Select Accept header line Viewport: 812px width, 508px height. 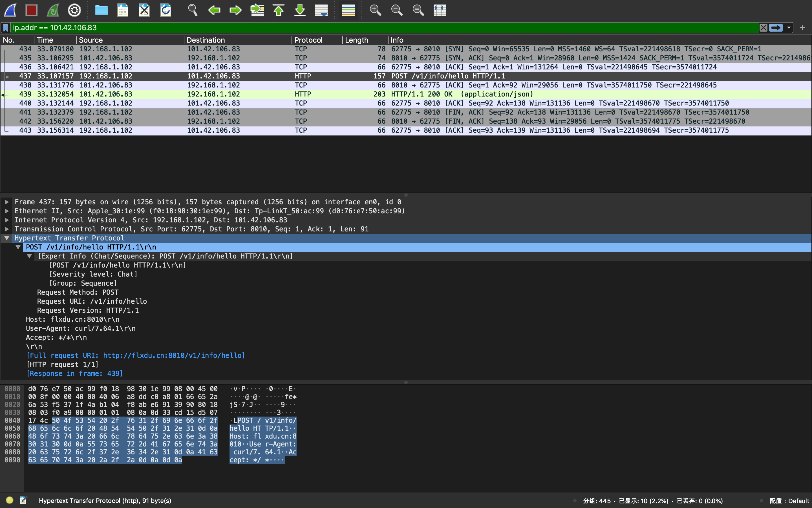(x=56, y=338)
